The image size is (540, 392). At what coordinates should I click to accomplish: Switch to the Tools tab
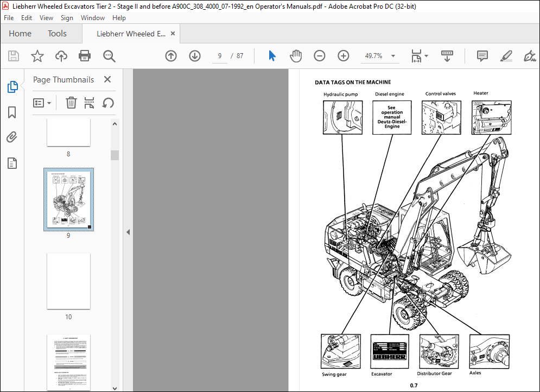pos(57,34)
